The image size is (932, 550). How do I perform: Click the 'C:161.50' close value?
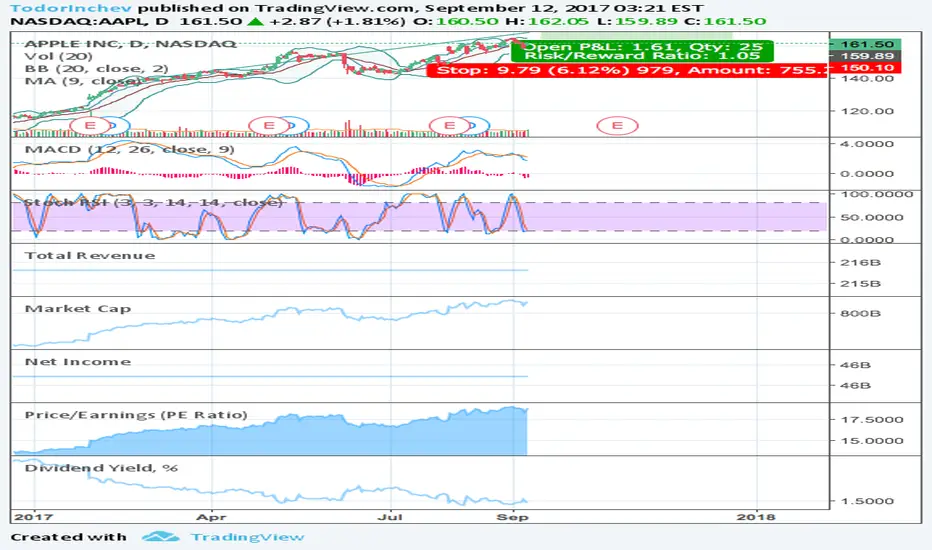coord(725,21)
